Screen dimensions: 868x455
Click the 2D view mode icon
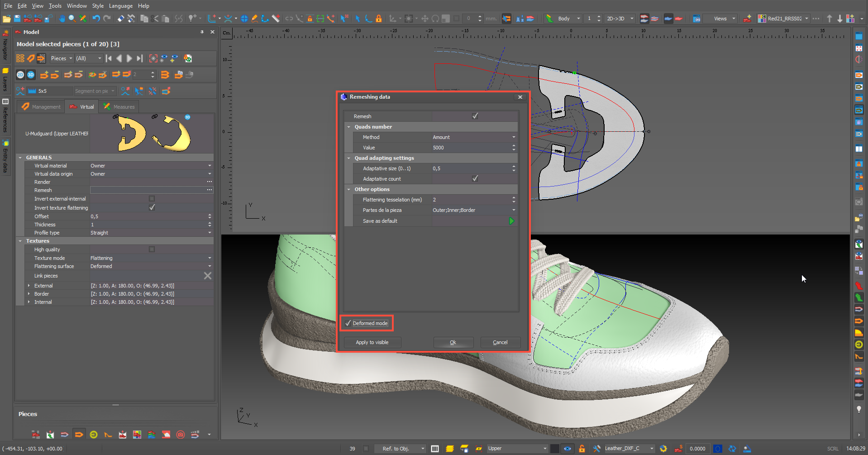(x=20, y=75)
